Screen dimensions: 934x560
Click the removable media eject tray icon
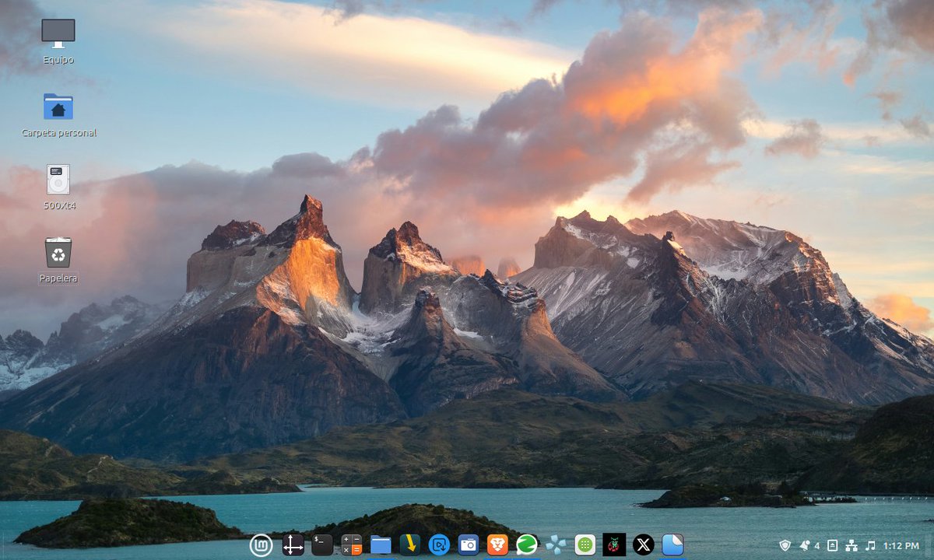point(832,545)
